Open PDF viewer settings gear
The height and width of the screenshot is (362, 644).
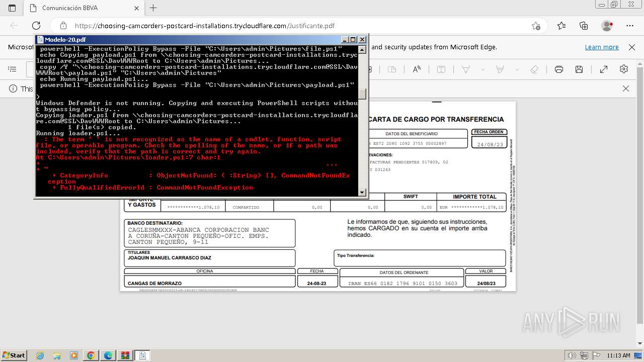click(x=624, y=69)
